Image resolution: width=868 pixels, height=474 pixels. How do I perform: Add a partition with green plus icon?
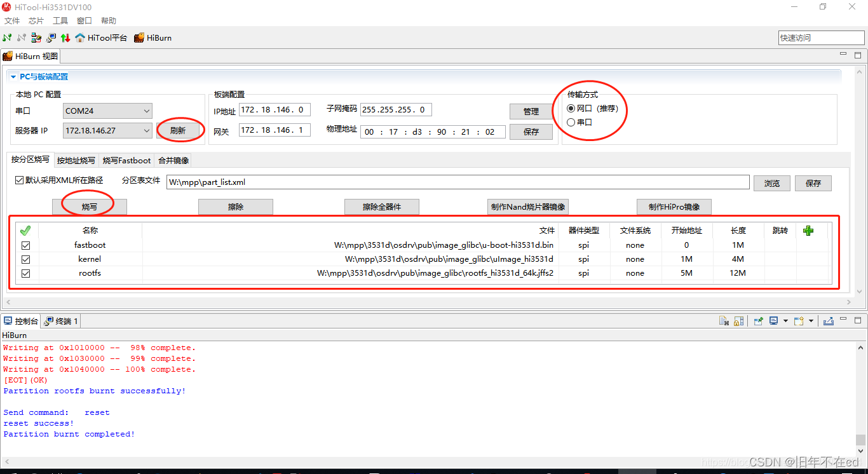pos(808,231)
